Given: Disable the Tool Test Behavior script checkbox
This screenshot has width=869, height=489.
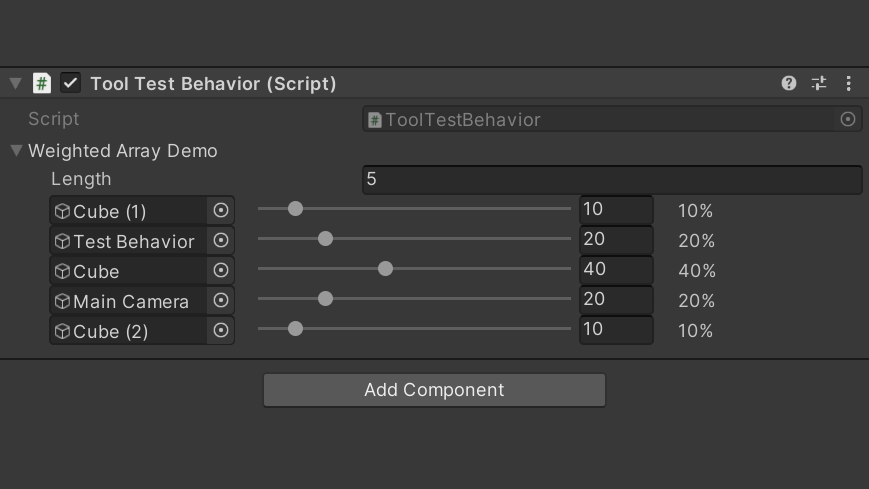Looking at the screenshot, I should 70,83.
